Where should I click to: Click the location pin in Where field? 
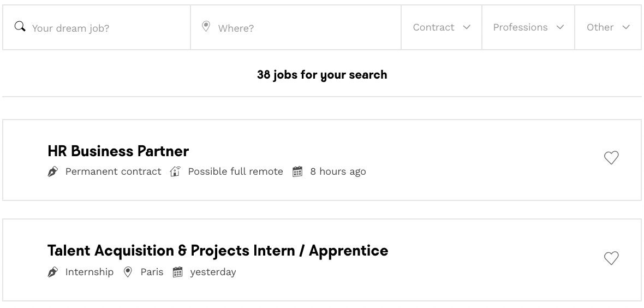[x=206, y=27]
